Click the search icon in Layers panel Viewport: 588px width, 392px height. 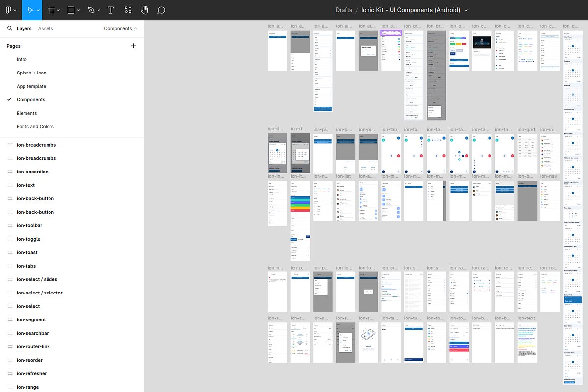[10, 29]
